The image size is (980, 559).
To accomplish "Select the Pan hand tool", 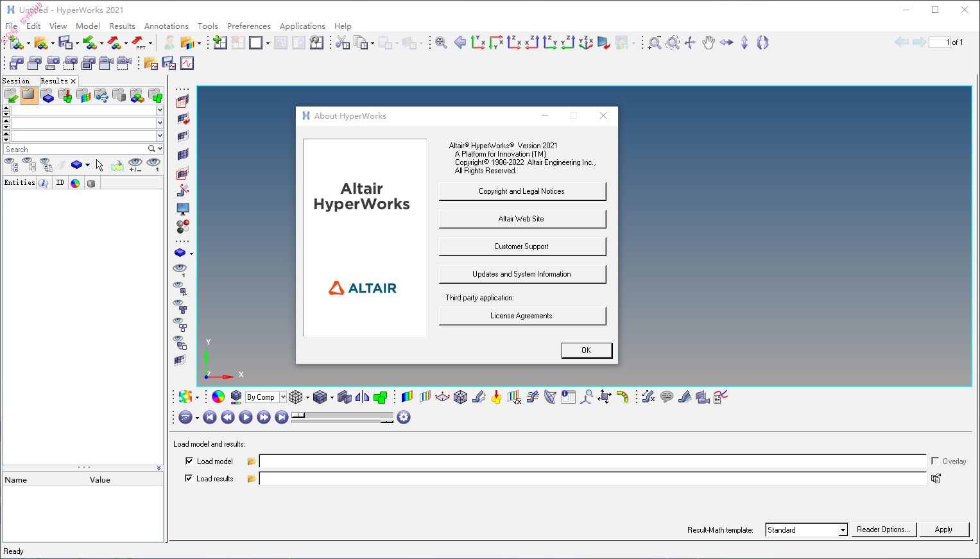I will (x=709, y=43).
